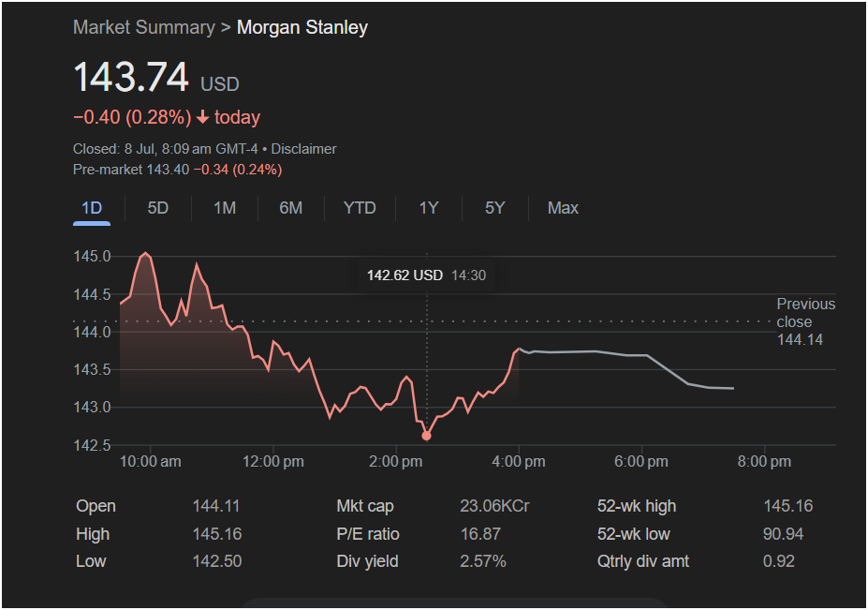The height and width of the screenshot is (610, 868).
Task: Click the Qtrly div amt value 0.92
Action: [778, 561]
